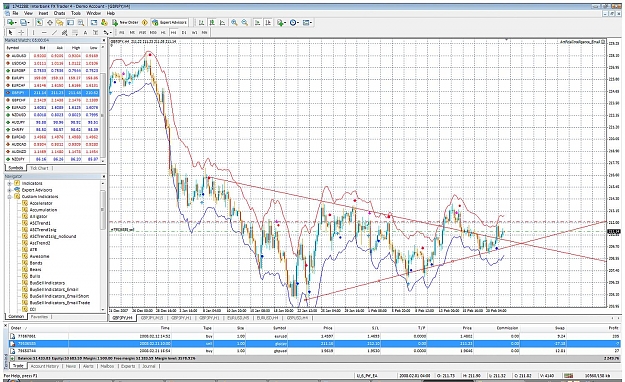
Task: Toggle Chart Shift icon
Action: pyautogui.click(x=268, y=23)
